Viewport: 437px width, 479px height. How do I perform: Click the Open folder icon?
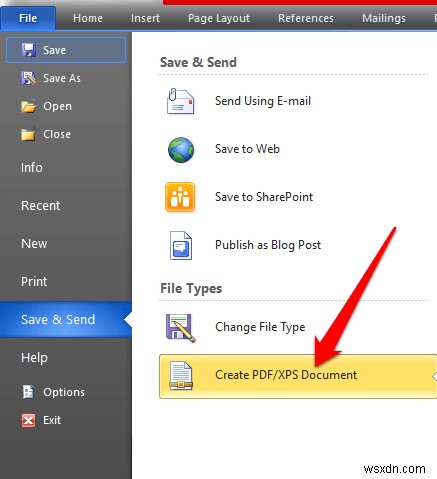(x=28, y=106)
